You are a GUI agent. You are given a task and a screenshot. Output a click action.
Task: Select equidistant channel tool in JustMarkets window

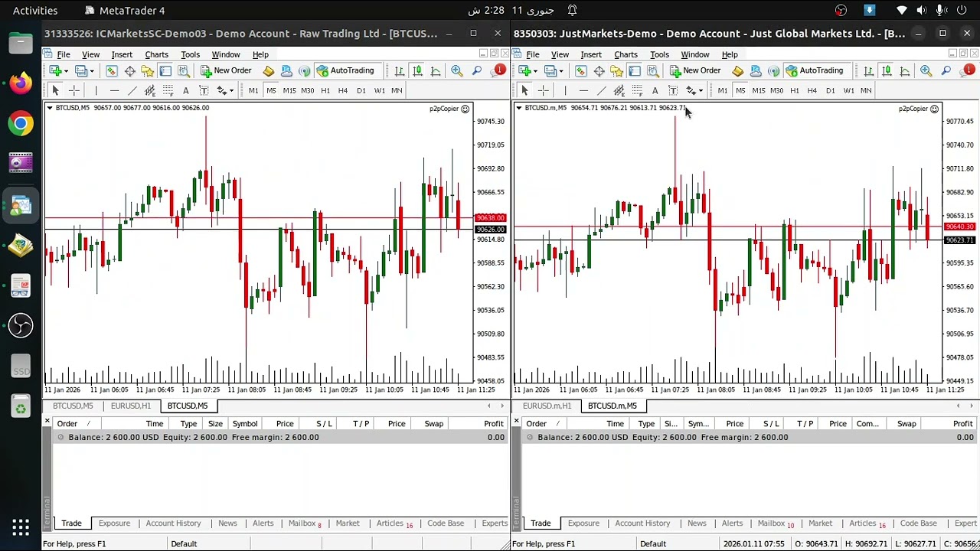pyautogui.click(x=619, y=90)
